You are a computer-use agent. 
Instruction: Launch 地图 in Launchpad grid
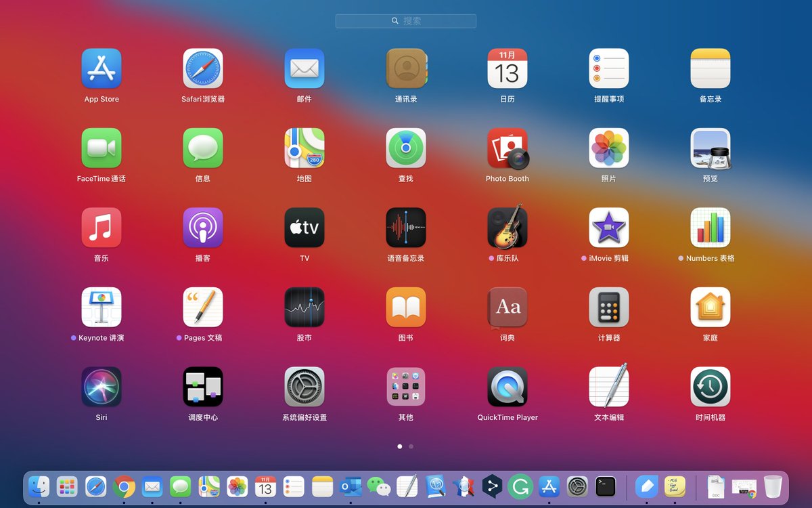point(304,148)
